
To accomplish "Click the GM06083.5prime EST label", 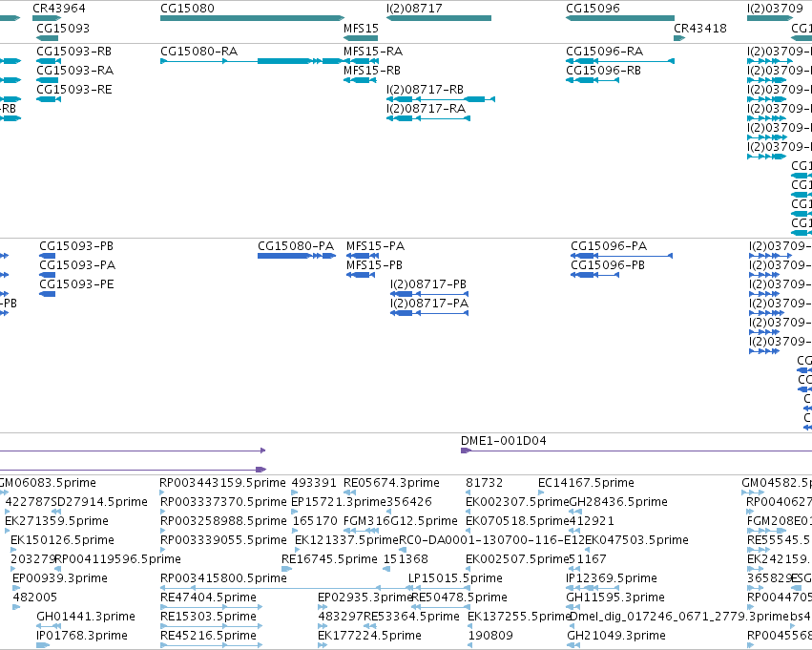I will tap(47, 483).
